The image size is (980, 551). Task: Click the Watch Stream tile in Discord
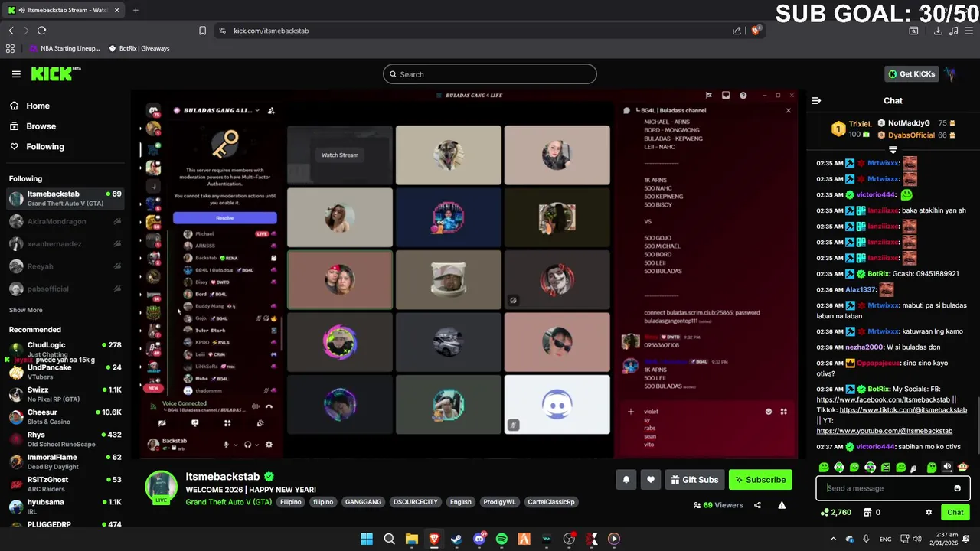pos(339,155)
